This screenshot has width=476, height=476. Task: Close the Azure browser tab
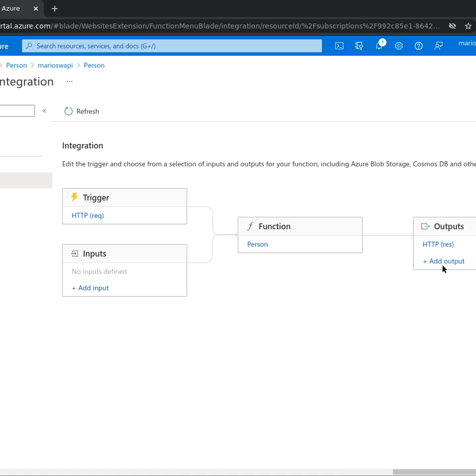pyautogui.click(x=36, y=9)
